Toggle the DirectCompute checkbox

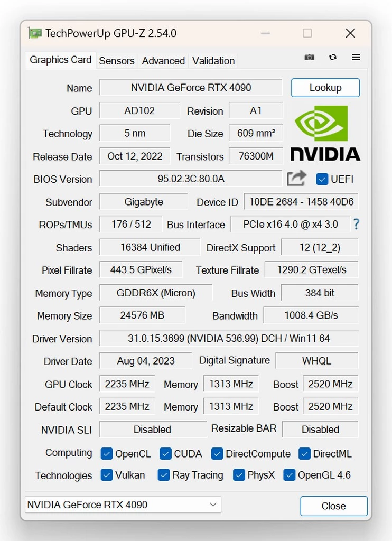[x=217, y=454]
